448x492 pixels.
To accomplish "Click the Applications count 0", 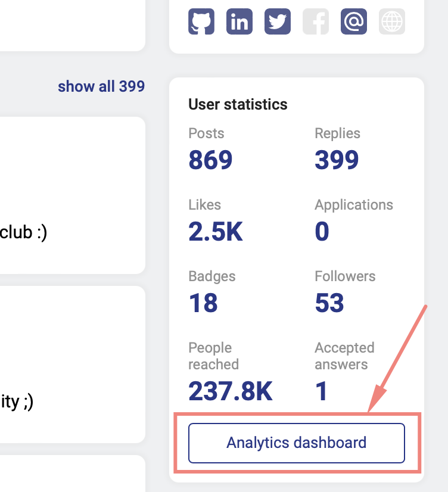I will coord(322,232).
